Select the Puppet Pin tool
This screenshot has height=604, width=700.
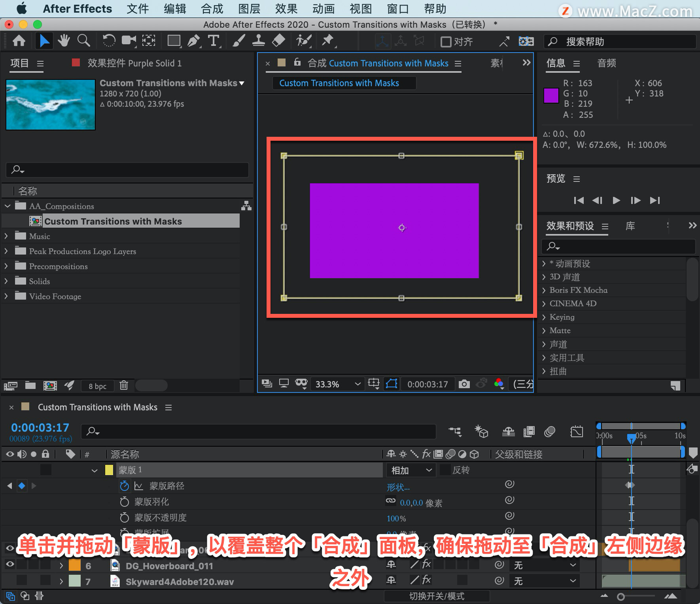pyautogui.click(x=328, y=41)
